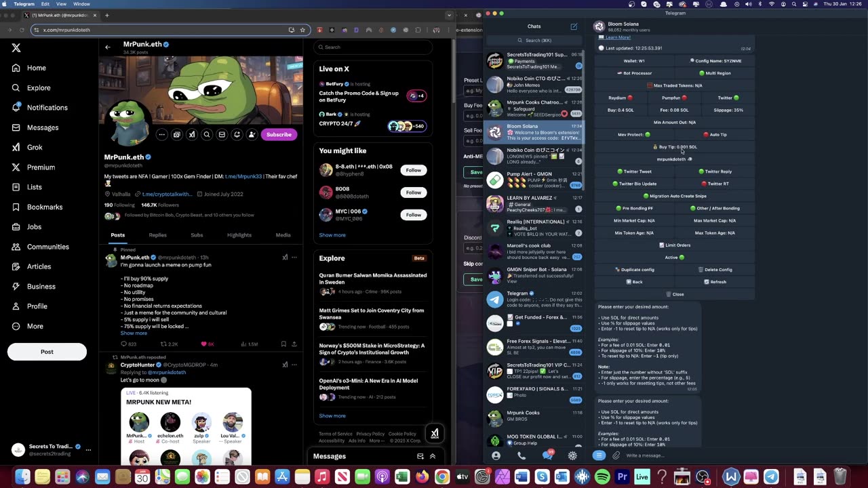Expand pinned post with Show more
Viewport: 868px width, 488px height.
[134, 333]
